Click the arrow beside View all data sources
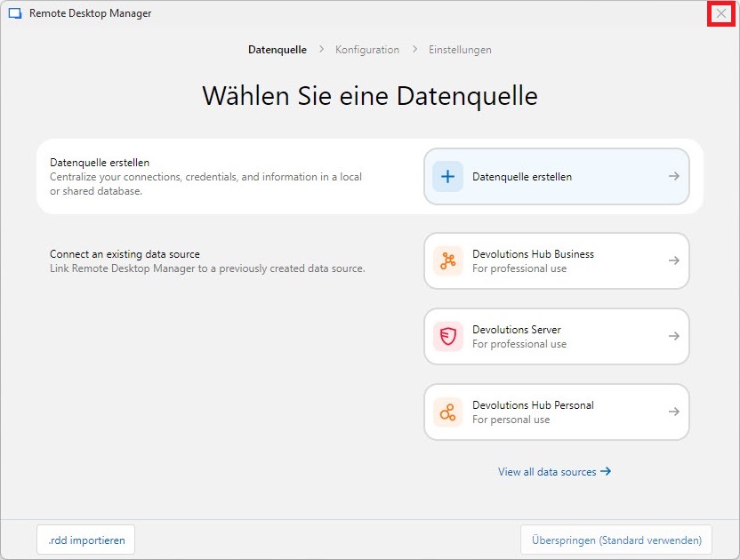 tap(606, 472)
